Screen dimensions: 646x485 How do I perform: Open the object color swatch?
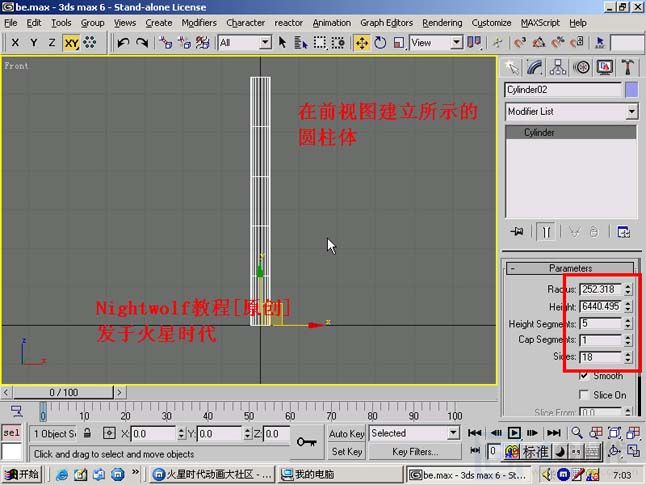point(632,89)
